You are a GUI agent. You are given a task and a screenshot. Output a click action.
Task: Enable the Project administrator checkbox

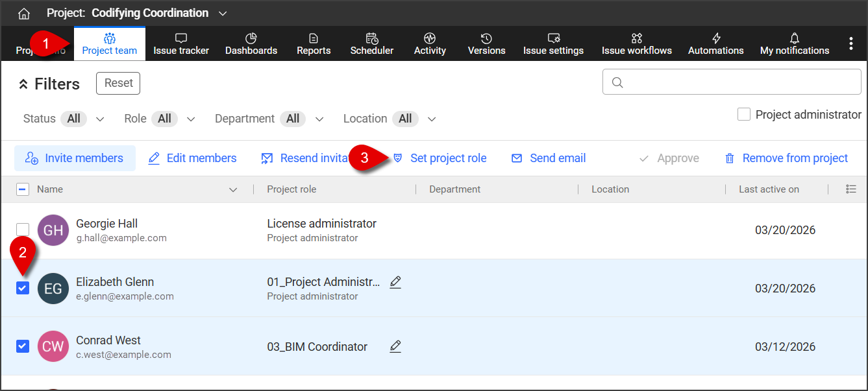pyautogui.click(x=744, y=115)
